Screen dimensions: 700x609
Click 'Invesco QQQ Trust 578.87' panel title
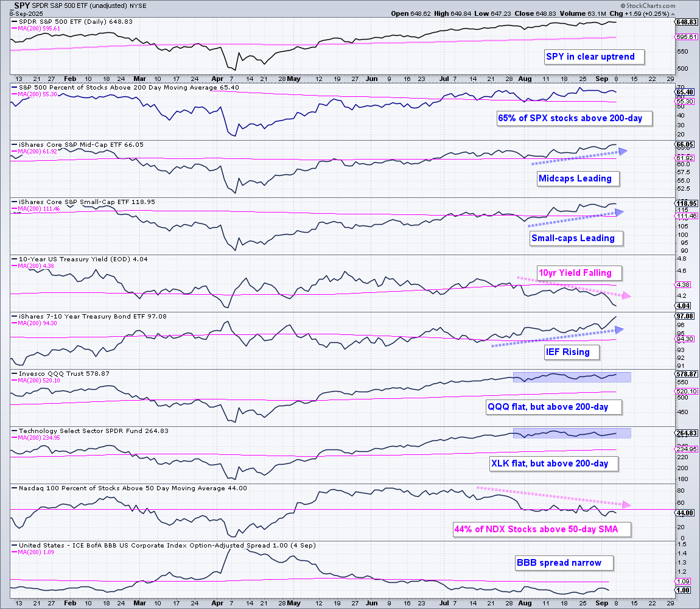tap(64, 373)
